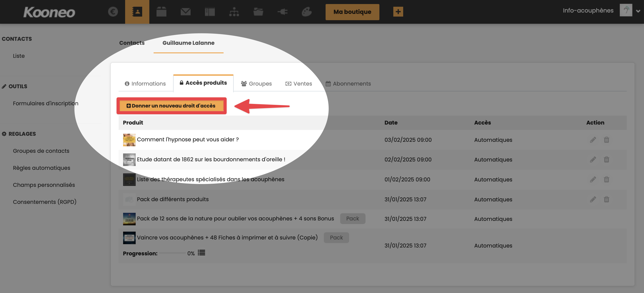This screenshot has width=644, height=293.
Task: Click Pack badge on Vaincre vos acouphènes row
Action: (336, 237)
